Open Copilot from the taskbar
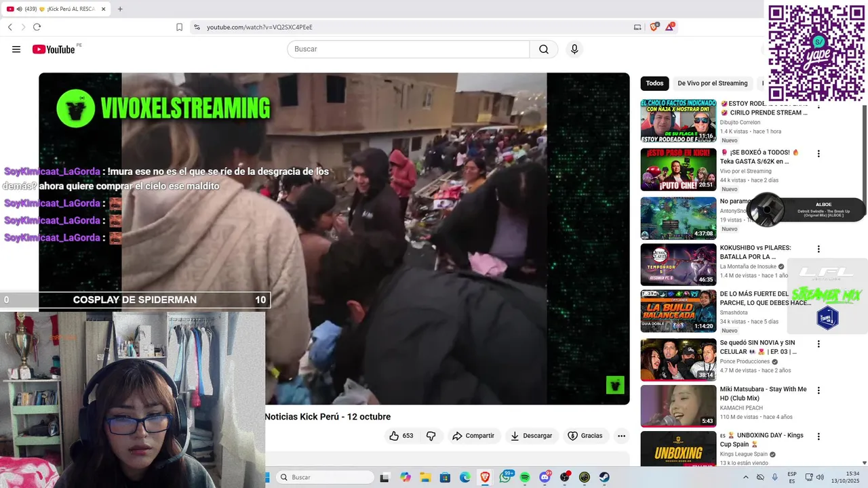The width and height of the screenshot is (868, 488). (406, 477)
